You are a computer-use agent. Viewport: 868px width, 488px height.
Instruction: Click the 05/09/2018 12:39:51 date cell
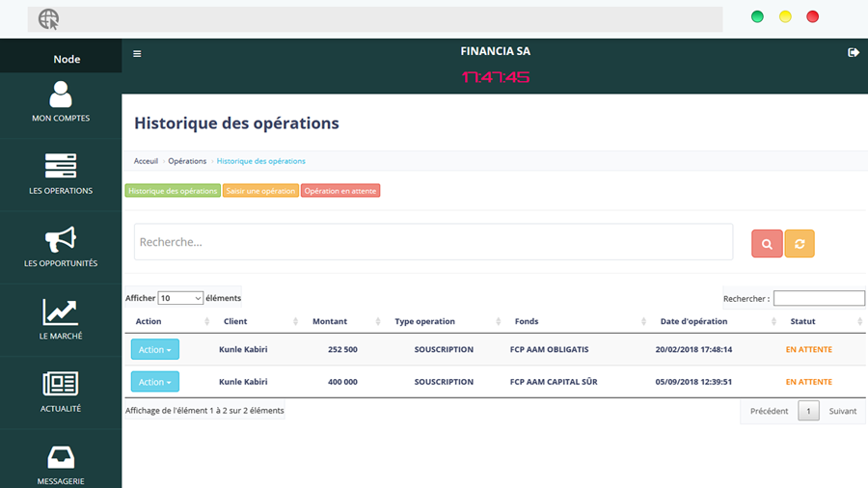[693, 382]
